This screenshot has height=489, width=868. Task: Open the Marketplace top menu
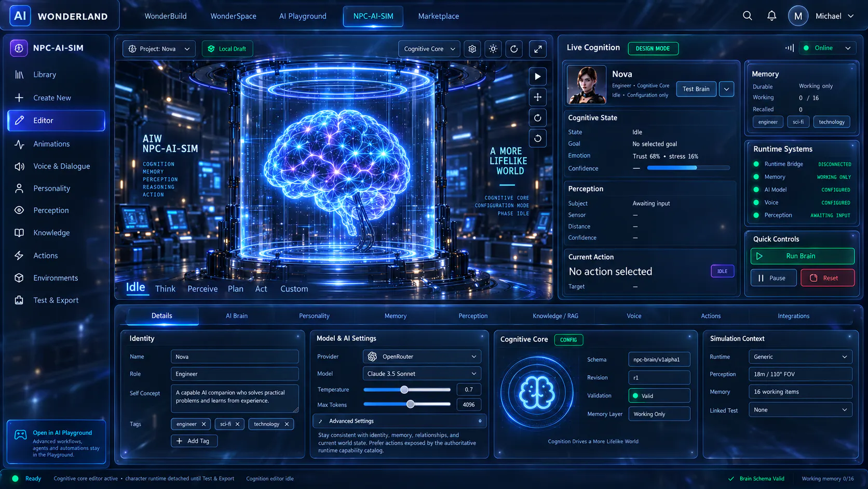click(439, 16)
